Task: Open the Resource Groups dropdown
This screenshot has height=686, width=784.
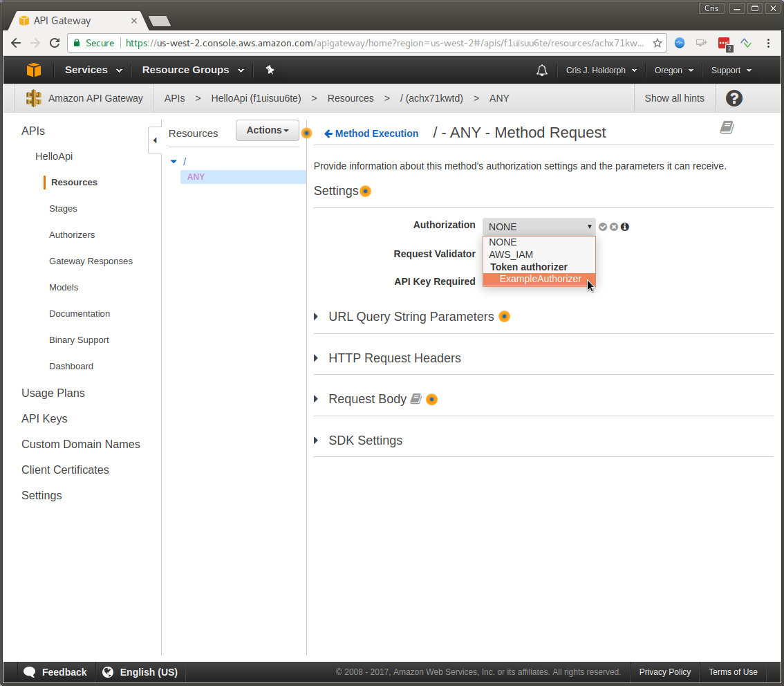Action: click(193, 70)
